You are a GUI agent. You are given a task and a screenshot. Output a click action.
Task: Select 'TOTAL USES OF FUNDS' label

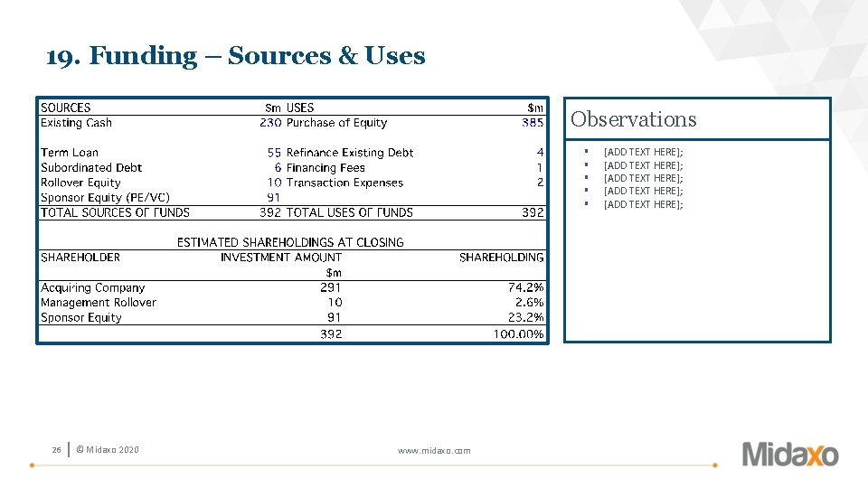click(x=349, y=213)
